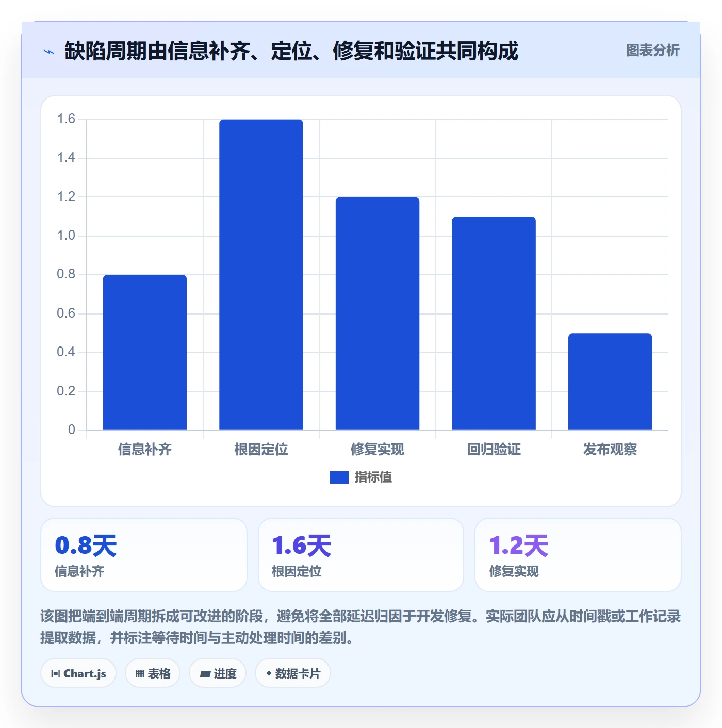Click the 根因定位 x-axis label
Screen dimensions: 722x728
[261, 450]
